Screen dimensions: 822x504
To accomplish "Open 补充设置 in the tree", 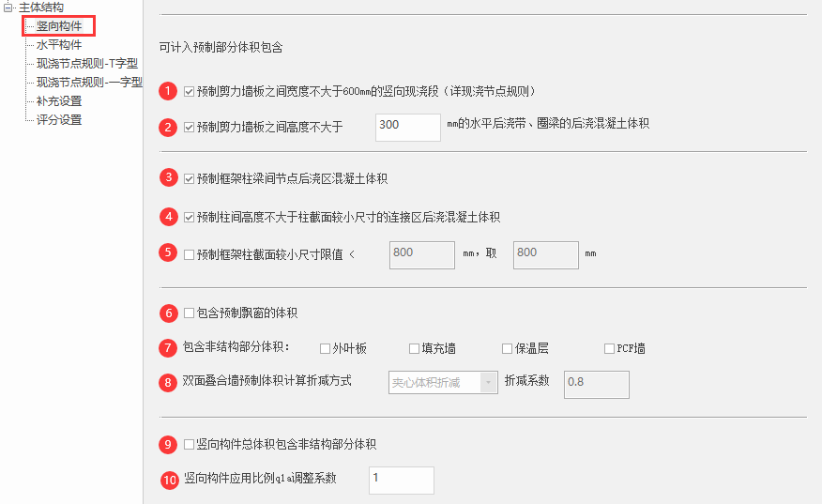I will (x=58, y=101).
